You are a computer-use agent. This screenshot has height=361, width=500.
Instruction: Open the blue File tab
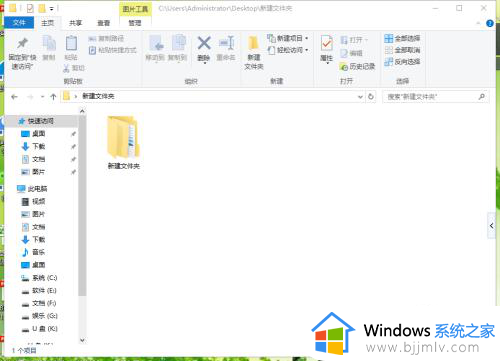coord(19,23)
